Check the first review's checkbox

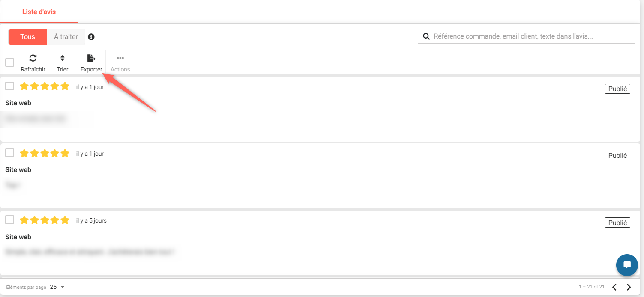point(10,86)
